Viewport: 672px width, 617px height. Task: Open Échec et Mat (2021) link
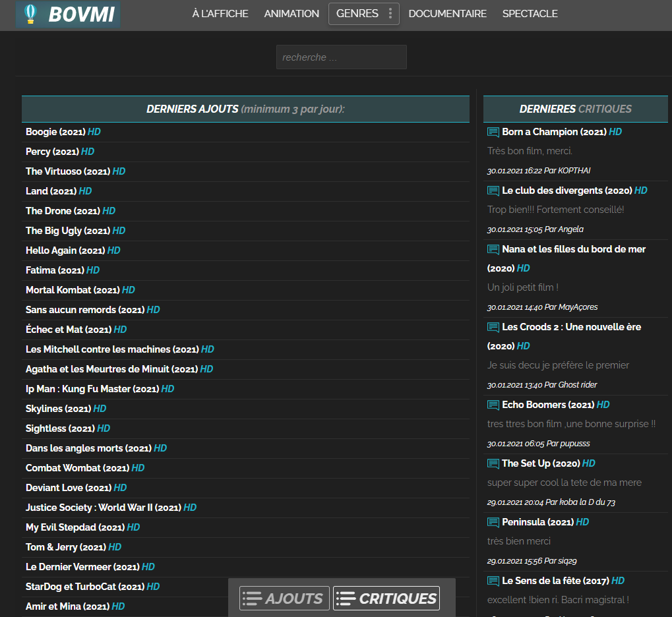[76, 330]
